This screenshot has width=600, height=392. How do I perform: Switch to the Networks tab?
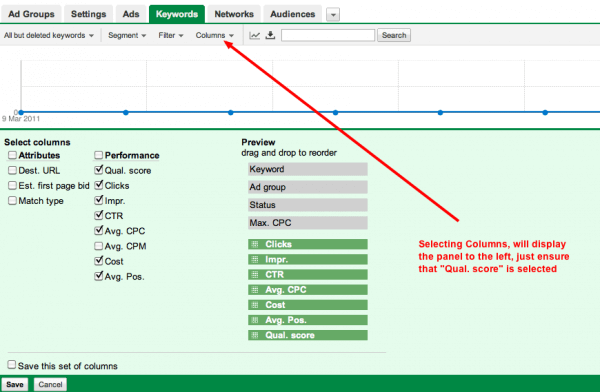[234, 14]
